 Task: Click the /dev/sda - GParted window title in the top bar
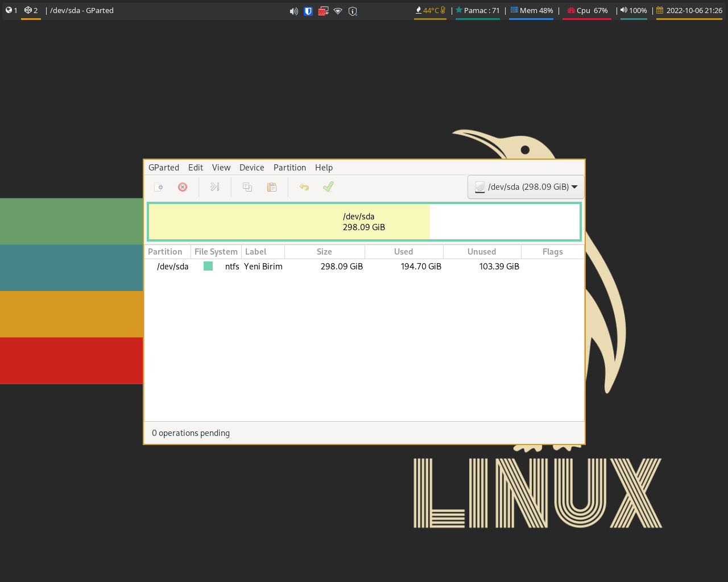[82, 10]
